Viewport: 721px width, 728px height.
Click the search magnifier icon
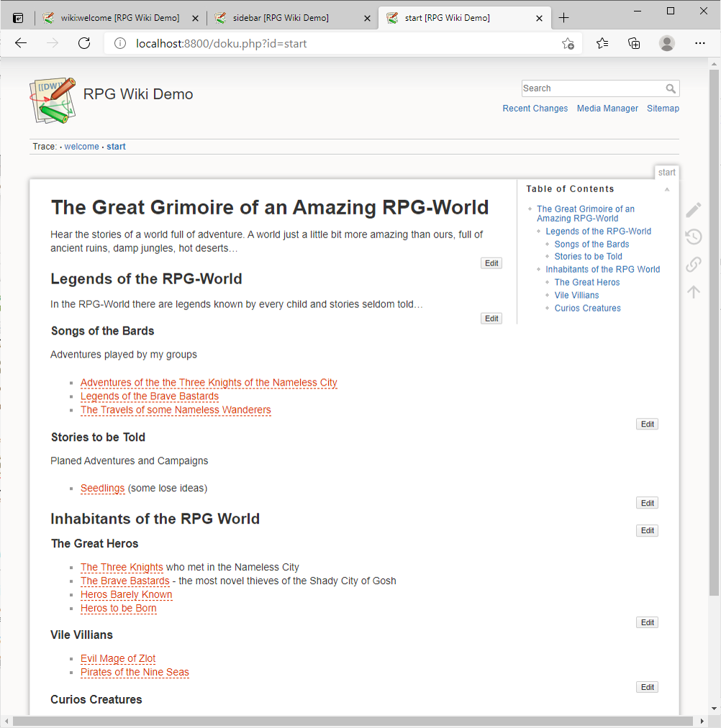pos(671,88)
